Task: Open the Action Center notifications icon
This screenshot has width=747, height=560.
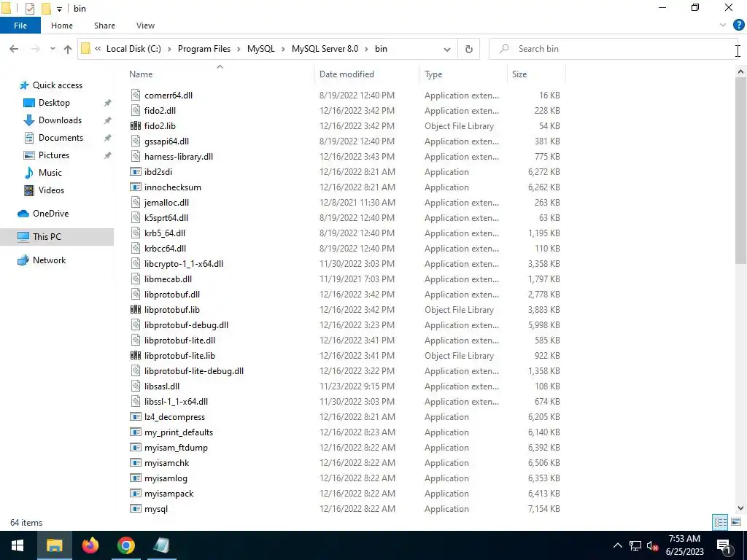Action: coord(724,545)
